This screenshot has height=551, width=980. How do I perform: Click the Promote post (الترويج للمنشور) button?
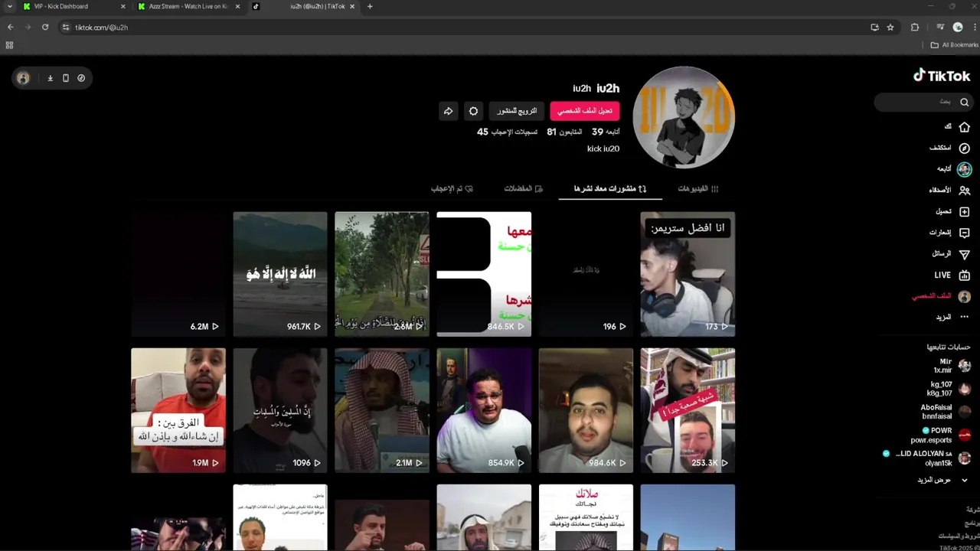tap(517, 111)
